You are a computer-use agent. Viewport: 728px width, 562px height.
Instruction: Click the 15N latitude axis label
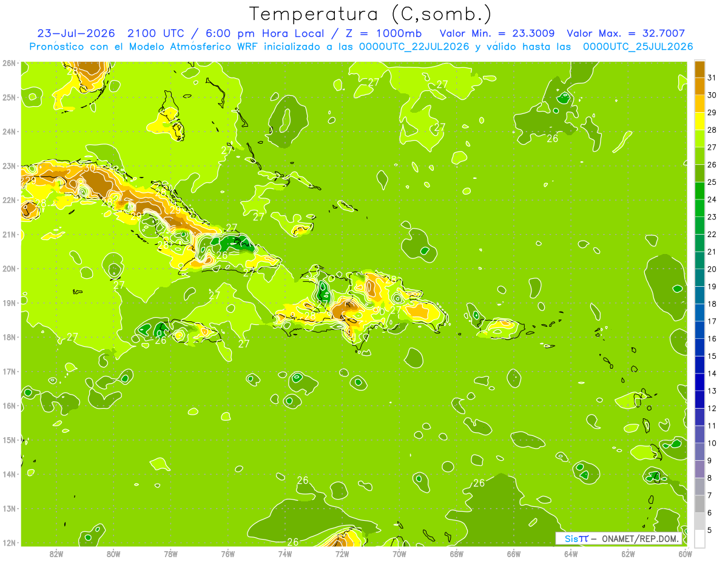[8, 440]
